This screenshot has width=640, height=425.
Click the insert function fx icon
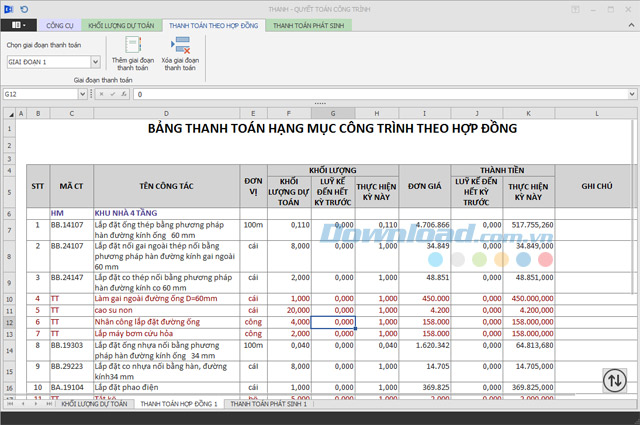pyautogui.click(x=124, y=94)
